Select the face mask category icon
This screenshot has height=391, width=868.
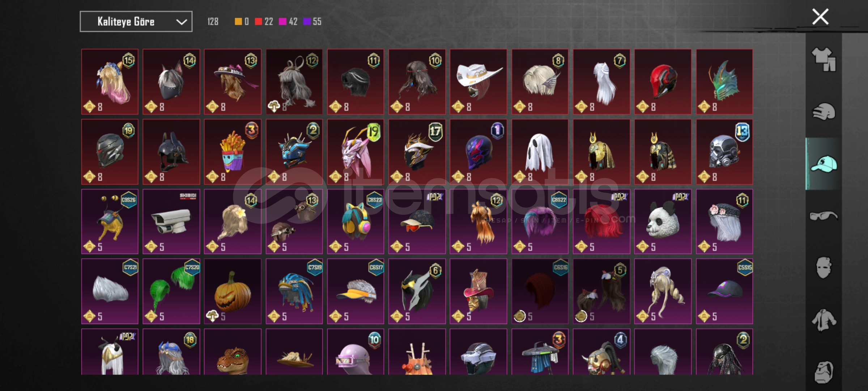[x=824, y=268]
